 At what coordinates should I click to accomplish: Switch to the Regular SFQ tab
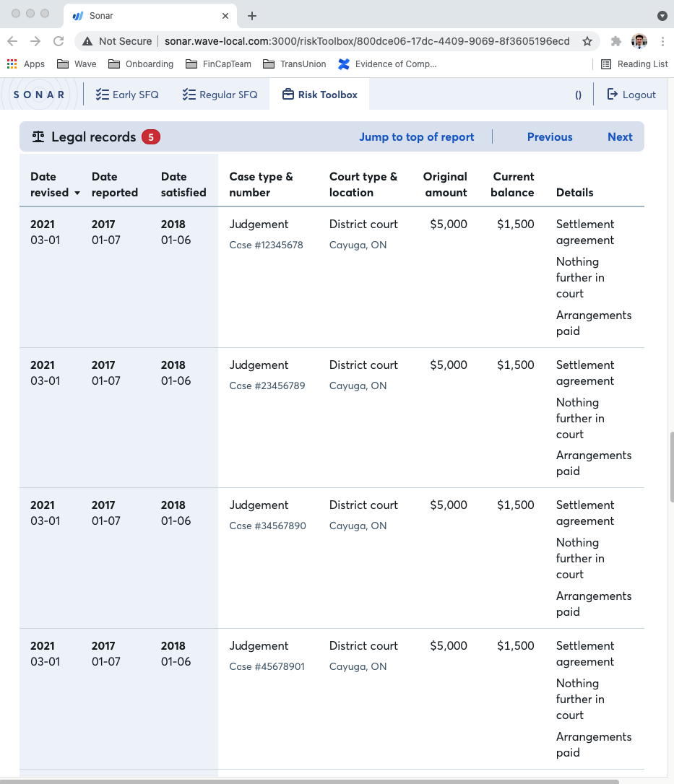(x=220, y=95)
